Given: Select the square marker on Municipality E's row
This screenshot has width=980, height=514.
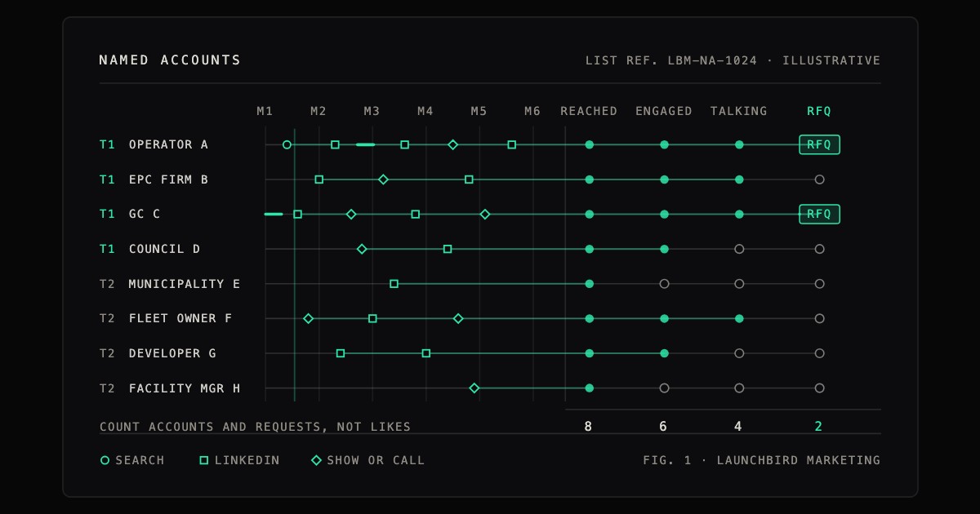Looking at the screenshot, I should pyautogui.click(x=394, y=284).
